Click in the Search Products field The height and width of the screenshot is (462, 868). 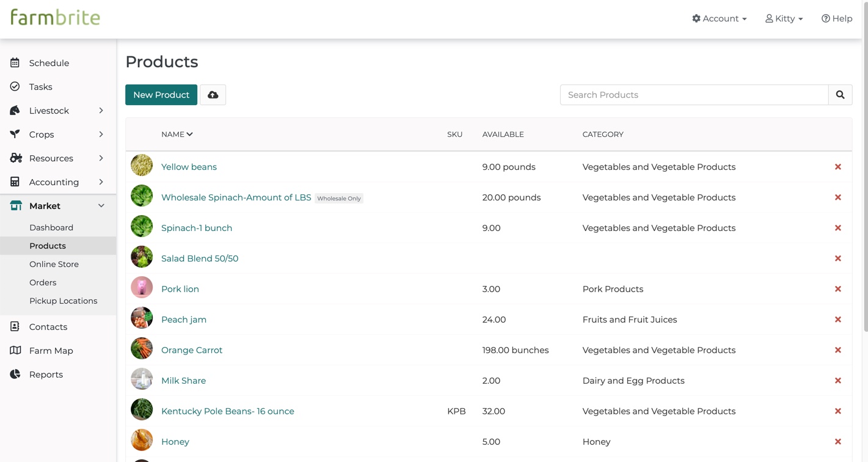(694, 95)
